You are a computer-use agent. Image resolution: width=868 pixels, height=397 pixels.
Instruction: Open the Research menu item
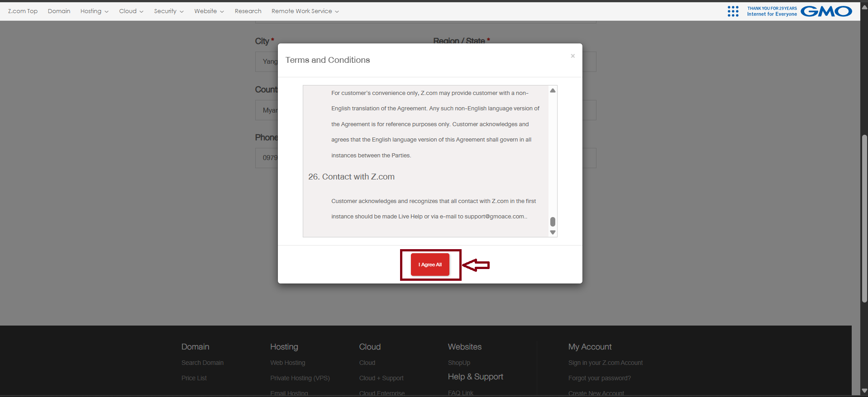(248, 11)
